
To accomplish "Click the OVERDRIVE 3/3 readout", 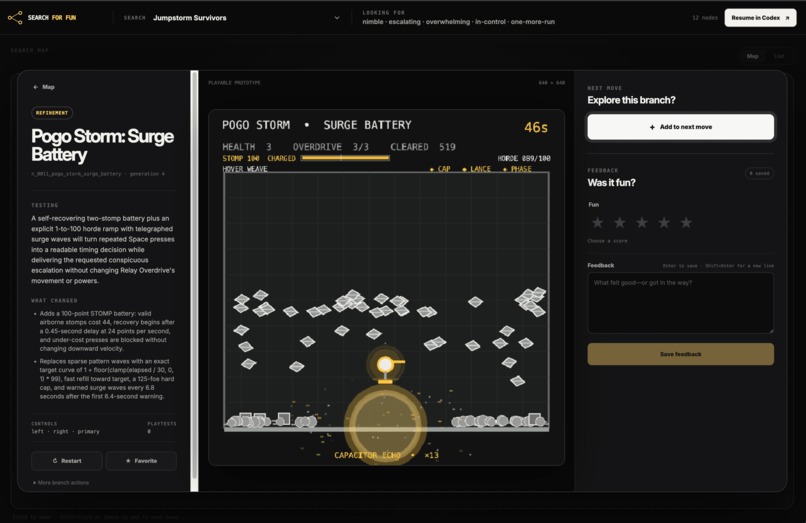I will pyautogui.click(x=331, y=147).
